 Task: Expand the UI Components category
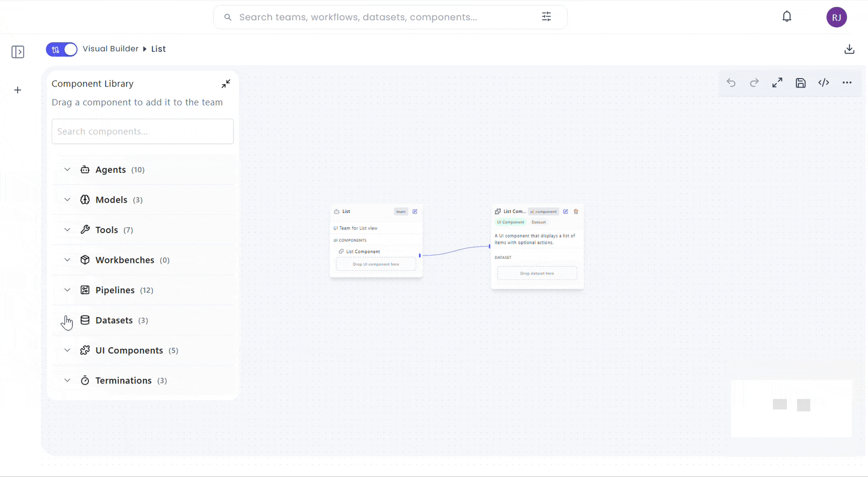(67, 351)
